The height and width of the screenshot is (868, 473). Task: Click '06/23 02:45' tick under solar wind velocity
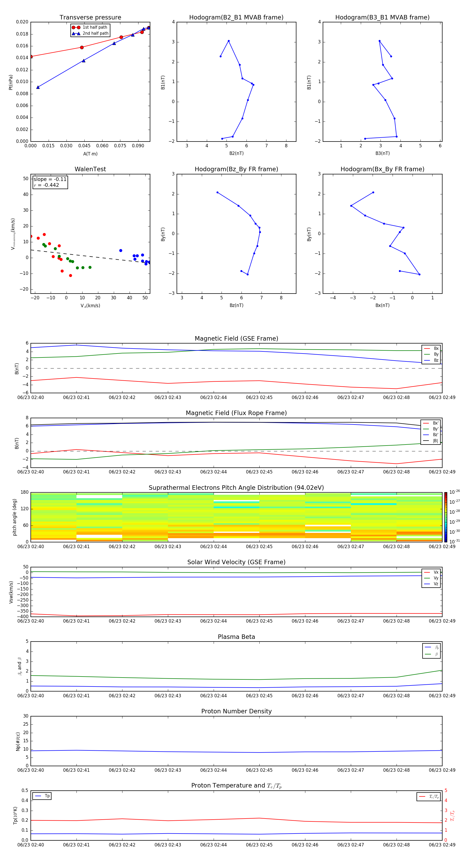[x=259, y=621]
